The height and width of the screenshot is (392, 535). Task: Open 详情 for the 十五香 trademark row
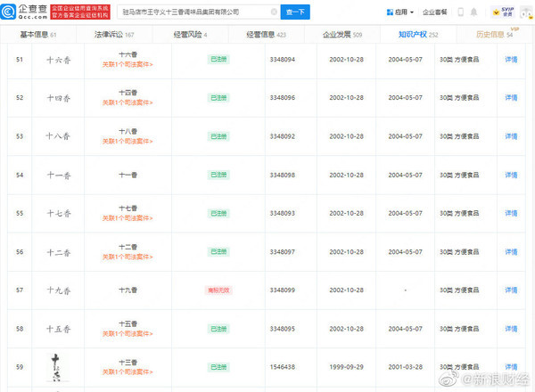[511, 329]
